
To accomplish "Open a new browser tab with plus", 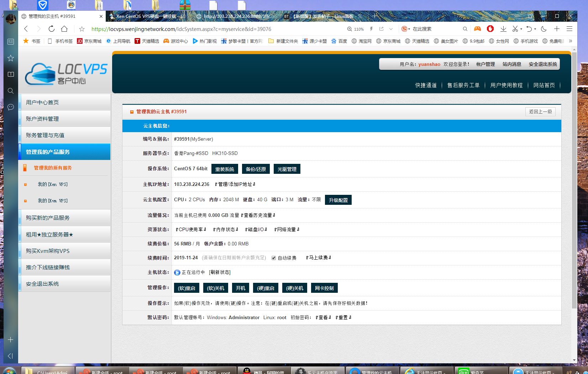I will [374, 16].
